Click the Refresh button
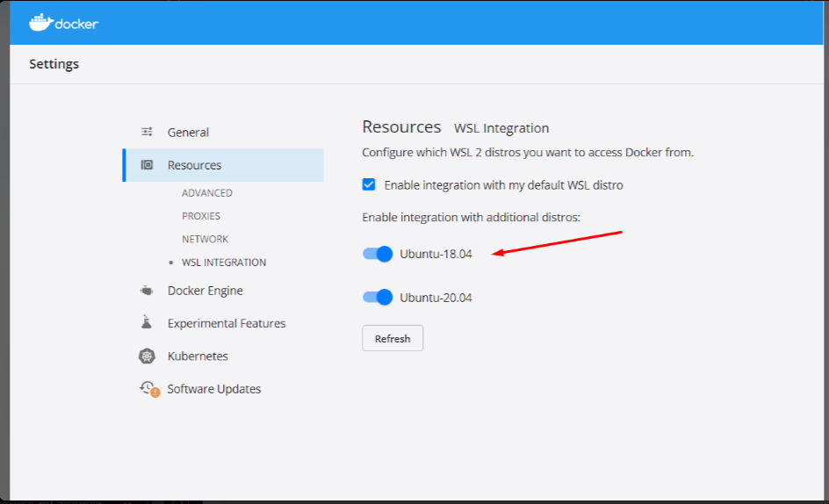 point(393,338)
